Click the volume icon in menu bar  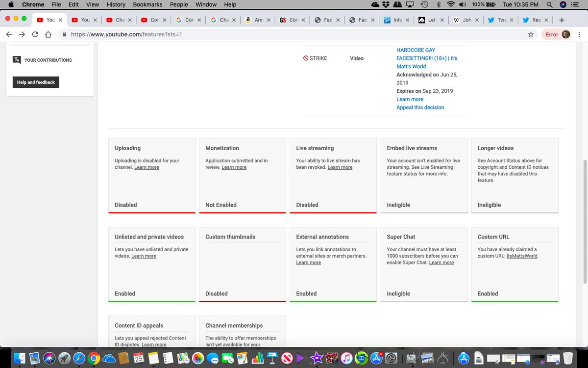463,4
